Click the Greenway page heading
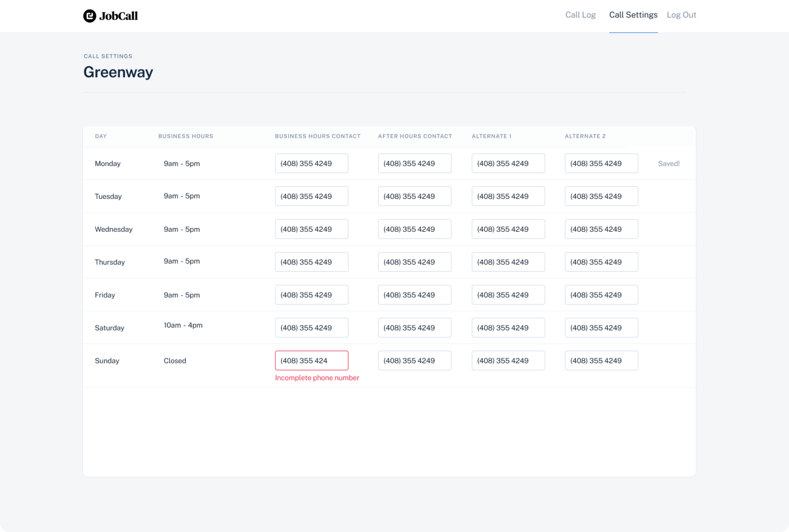Viewport: 789px width, 532px height. [x=118, y=72]
